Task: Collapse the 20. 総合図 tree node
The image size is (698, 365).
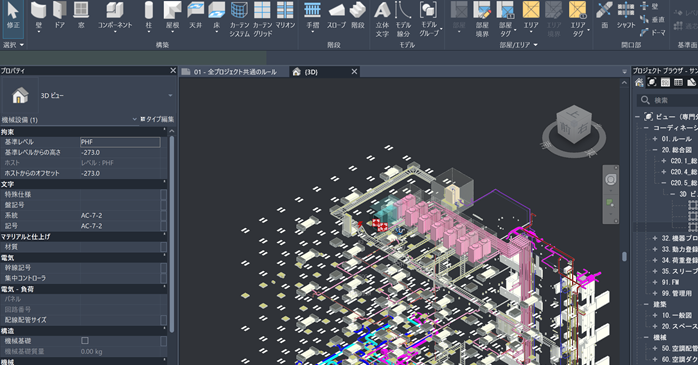Action: click(x=655, y=150)
